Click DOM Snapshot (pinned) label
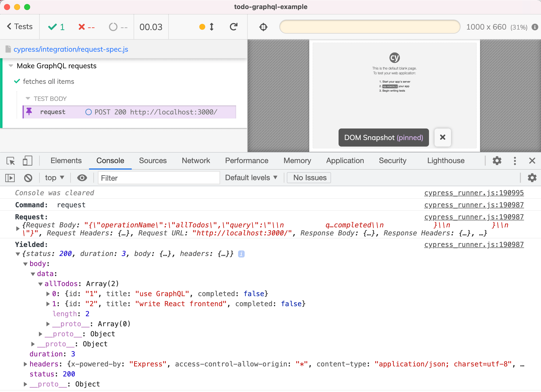 point(384,138)
